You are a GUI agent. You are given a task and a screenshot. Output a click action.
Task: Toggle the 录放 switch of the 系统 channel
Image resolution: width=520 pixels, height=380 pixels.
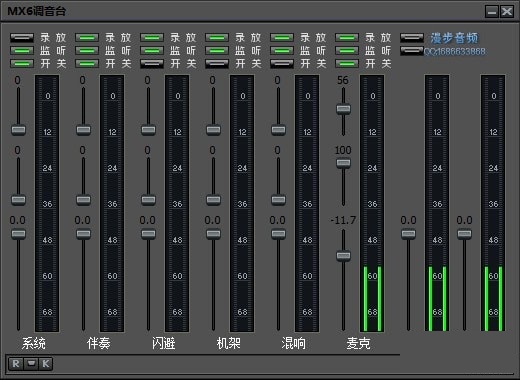pos(22,38)
